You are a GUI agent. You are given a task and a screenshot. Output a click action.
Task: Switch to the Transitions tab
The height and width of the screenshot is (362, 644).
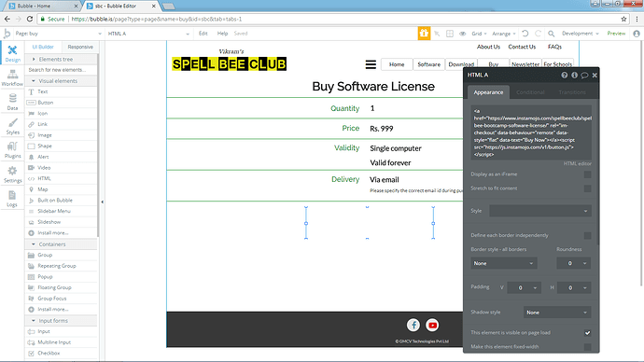pyautogui.click(x=572, y=92)
